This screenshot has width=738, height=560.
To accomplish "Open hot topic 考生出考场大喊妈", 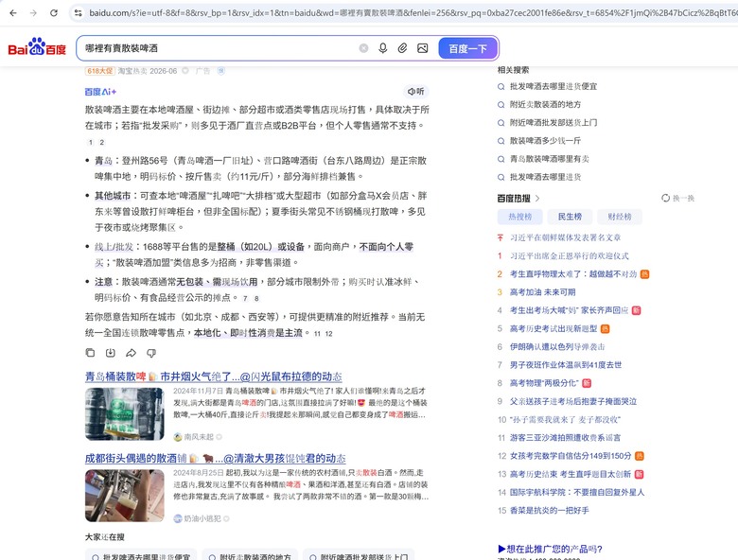I will tap(569, 310).
